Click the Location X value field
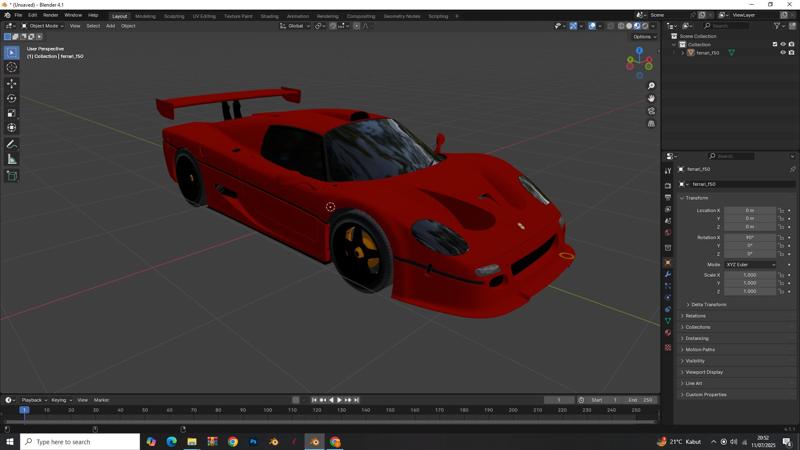Viewport: 800px width, 450px height. coord(750,210)
